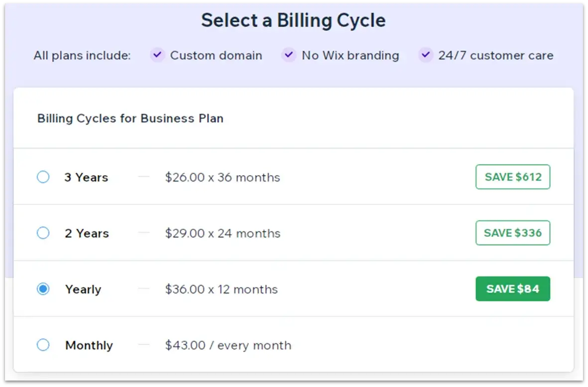This screenshot has height=387, width=588.
Task: Select the Yearly billing radio button
Action: pyautogui.click(x=43, y=289)
